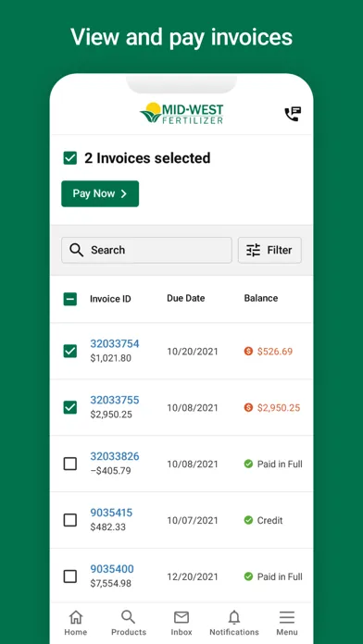Click the $526.69 balance amount
This screenshot has width=363, height=644.
coord(275,352)
